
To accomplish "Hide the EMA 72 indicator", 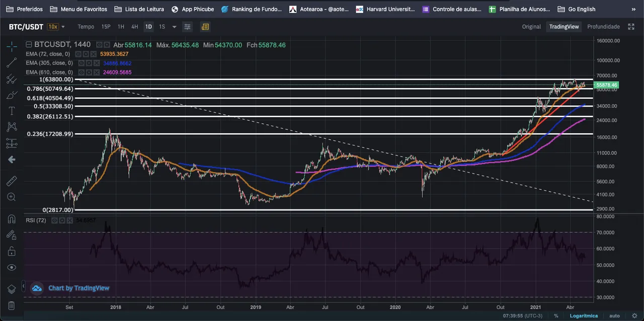I will click(x=78, y=54).
